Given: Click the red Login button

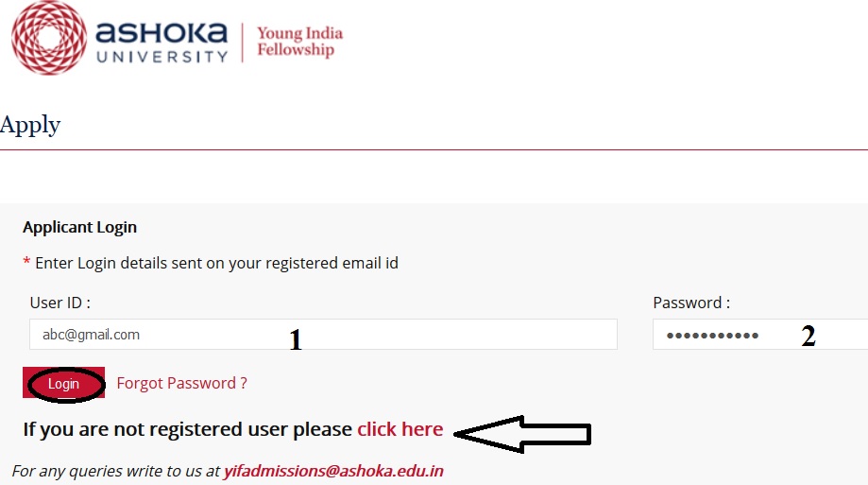Looking at the screenshot, I should click(x=63, y=383).
